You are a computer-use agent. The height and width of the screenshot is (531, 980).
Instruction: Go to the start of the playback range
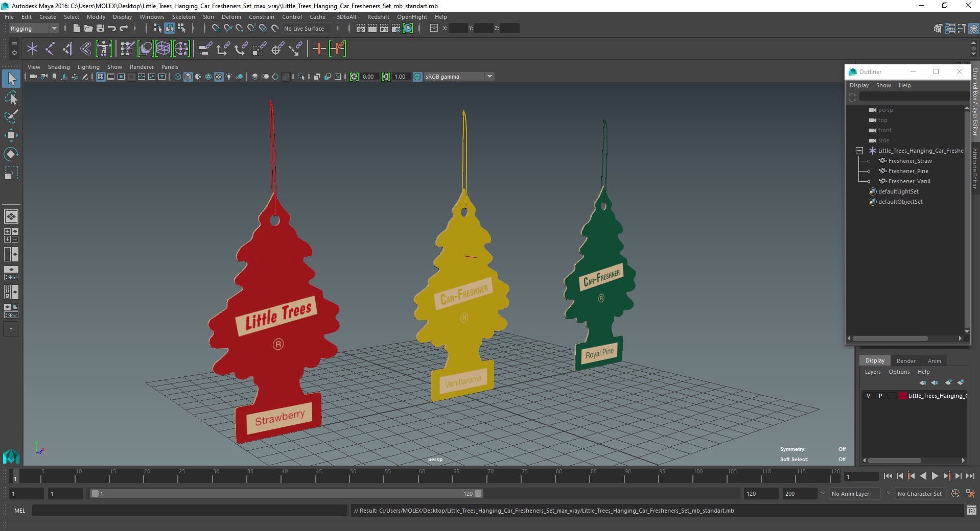[888, 476]
